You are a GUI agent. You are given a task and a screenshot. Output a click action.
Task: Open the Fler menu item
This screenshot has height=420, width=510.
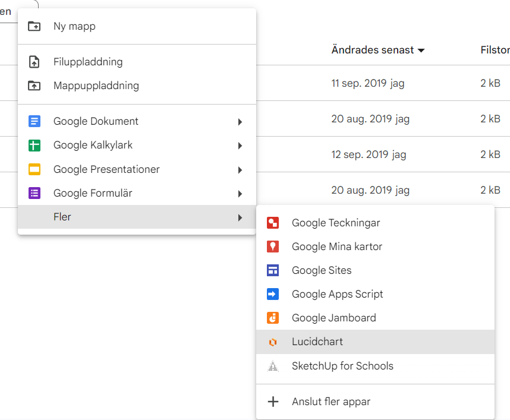(137, 217)
